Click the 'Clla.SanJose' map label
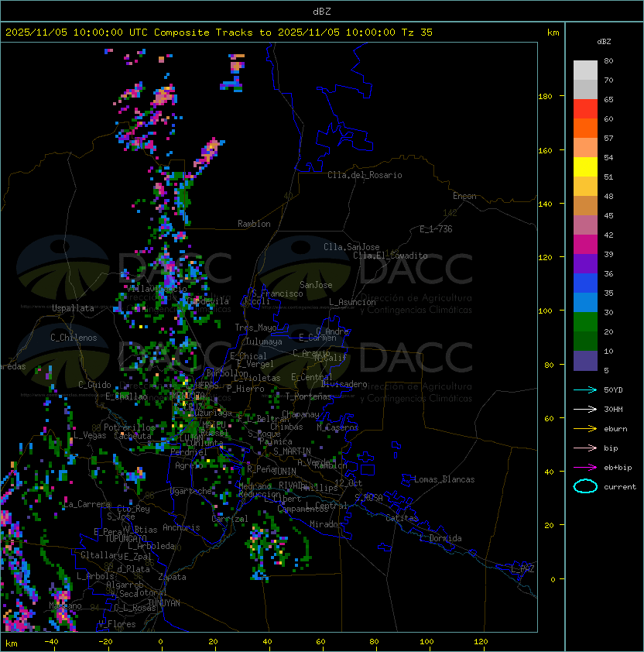This screenshot has width=644, height=652. [x=351, y=247]
